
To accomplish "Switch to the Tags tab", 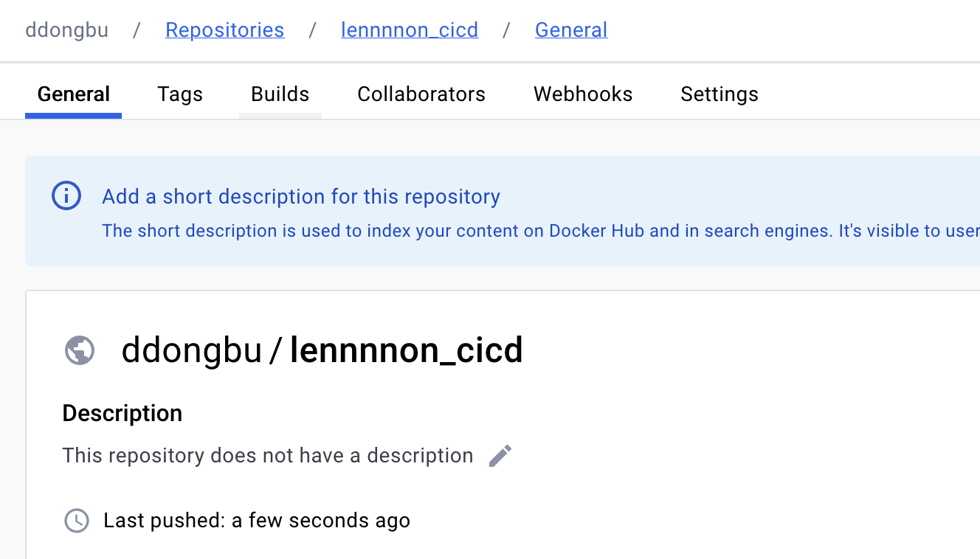I will [x=180, y=94].
